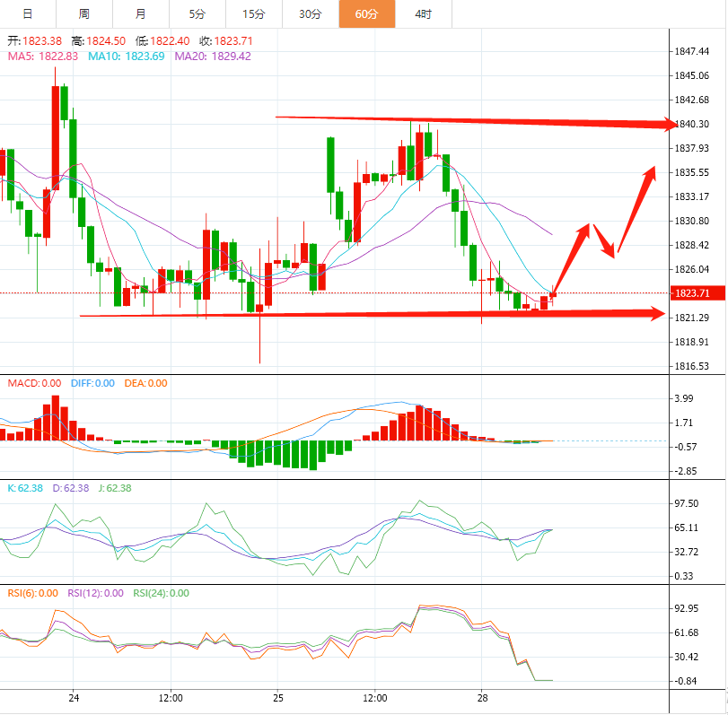Click the RSI(12):0.00 label

(x=96, y=593)
